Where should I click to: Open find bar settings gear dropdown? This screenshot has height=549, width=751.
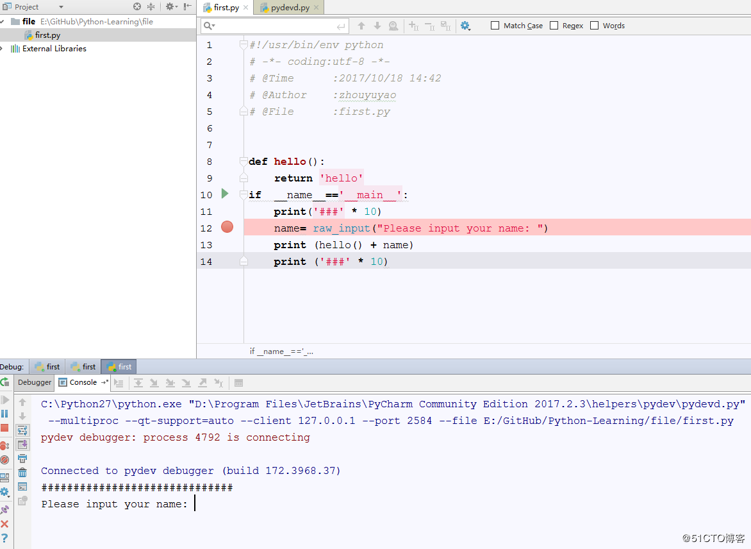point(466,26)
